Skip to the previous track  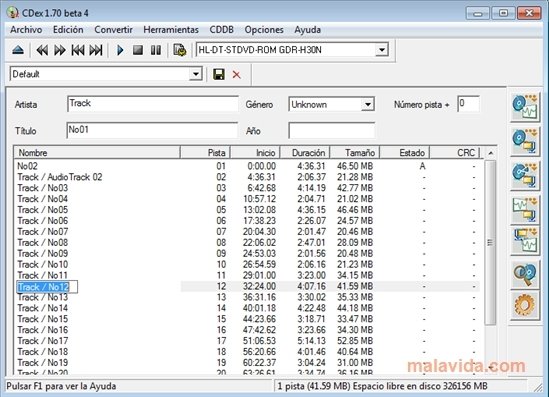(x=78, y=50)
